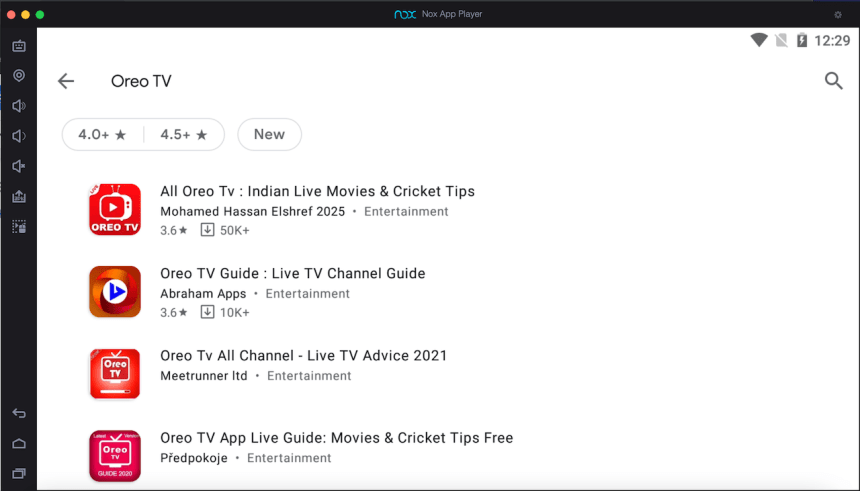Mute sound via sidebar speaker icon
860x491 pixels.
(x=19, y=166)
